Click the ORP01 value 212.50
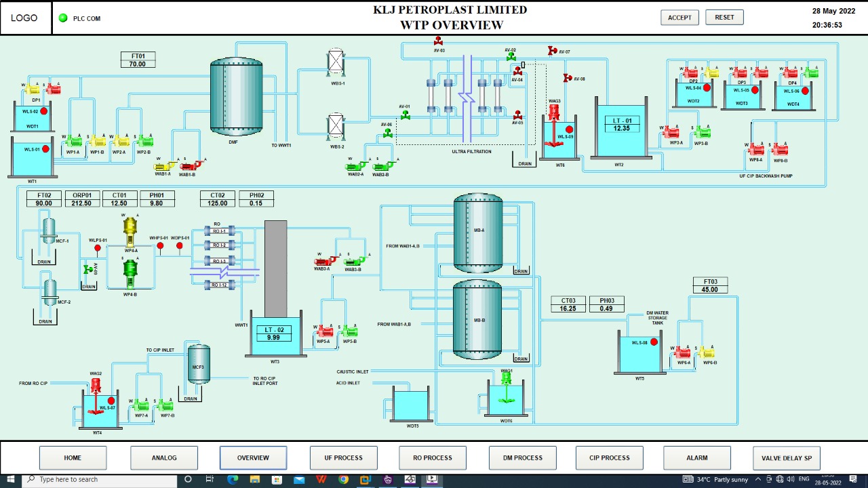The height and width of the screenshot is (488, 868). [82, 203]
